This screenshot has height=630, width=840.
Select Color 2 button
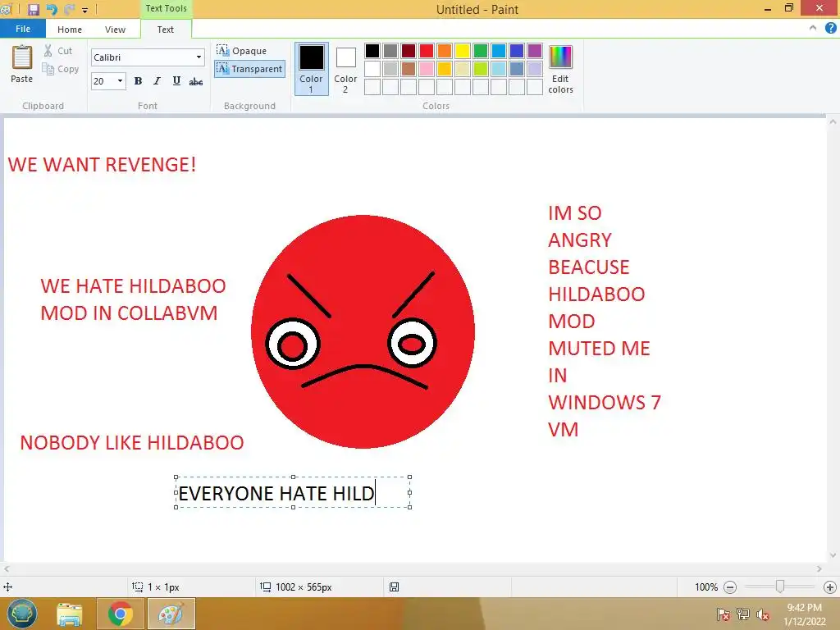pyautogui.click(x=345, y=69)
